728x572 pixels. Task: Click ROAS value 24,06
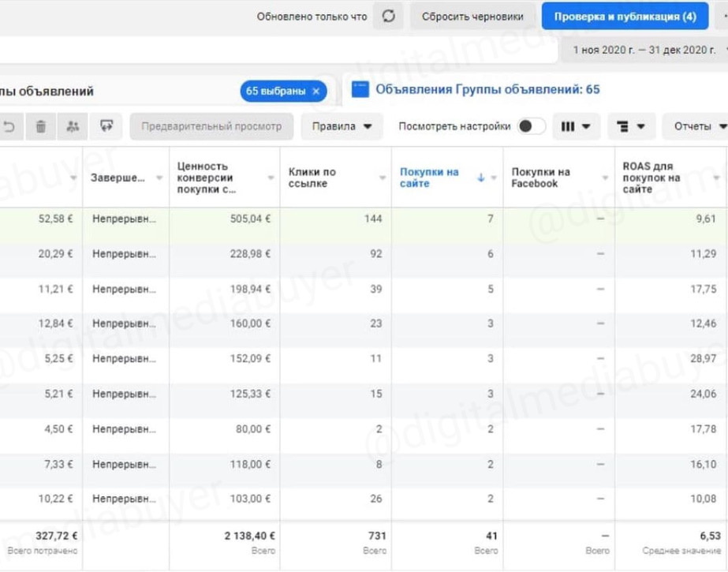(703, 394)
